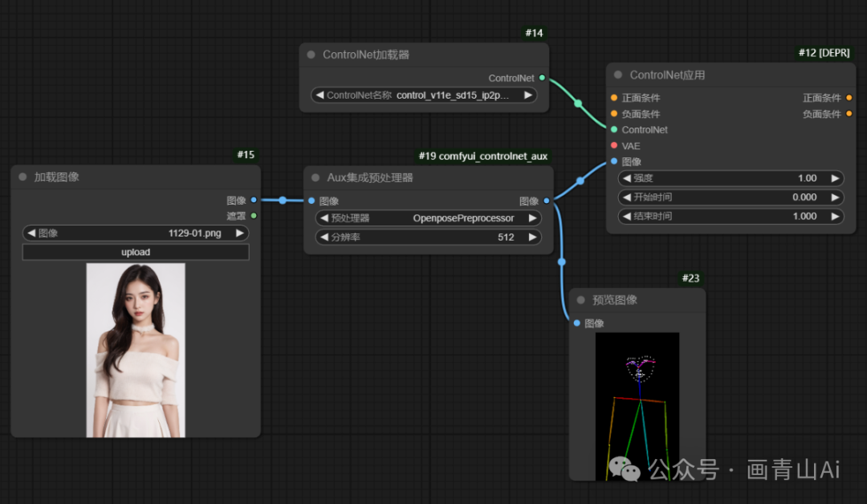Click the #12 [DEPR] node badge
The width and height of the screenshot is (867, 504).
[x=824, y=53]
